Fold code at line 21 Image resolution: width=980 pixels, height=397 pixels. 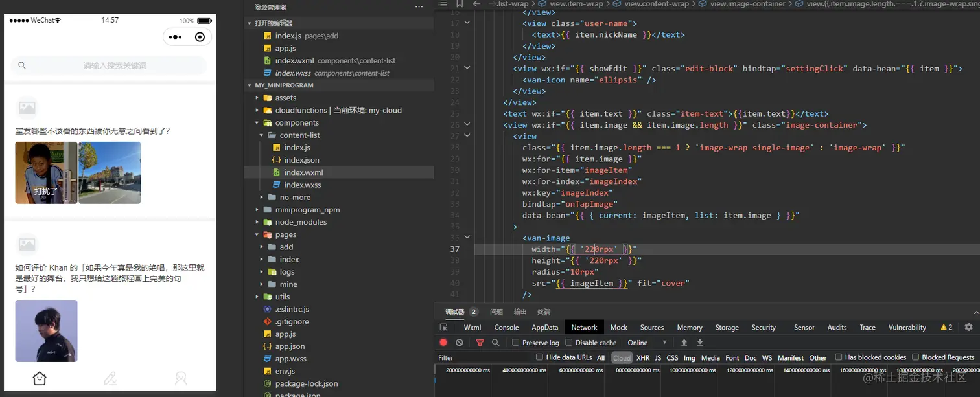coord(467,68)
